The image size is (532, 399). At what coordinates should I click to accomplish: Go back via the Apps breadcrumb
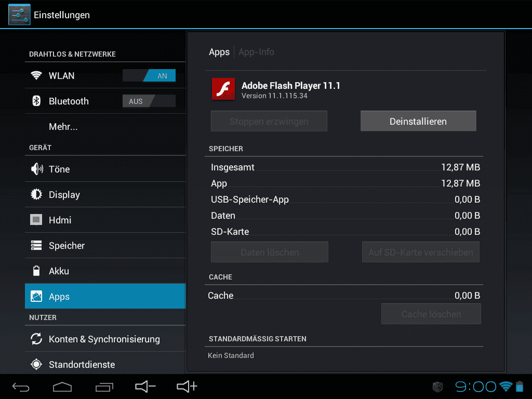click(219, 52)
